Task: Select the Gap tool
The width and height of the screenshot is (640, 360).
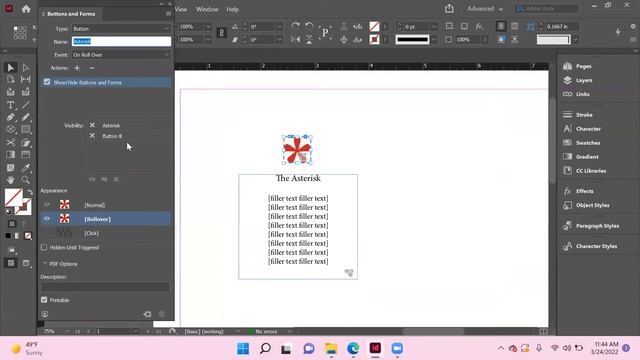Action: pos(26,80)
